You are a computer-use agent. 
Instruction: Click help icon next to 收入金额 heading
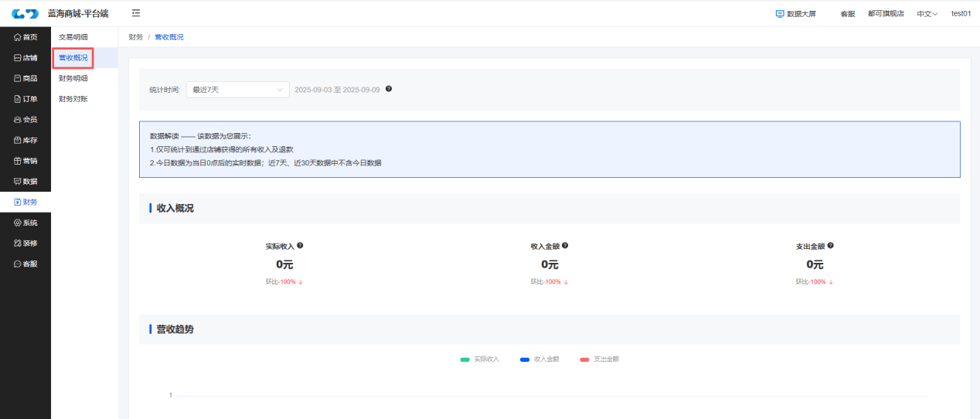(x=565, y=245)
